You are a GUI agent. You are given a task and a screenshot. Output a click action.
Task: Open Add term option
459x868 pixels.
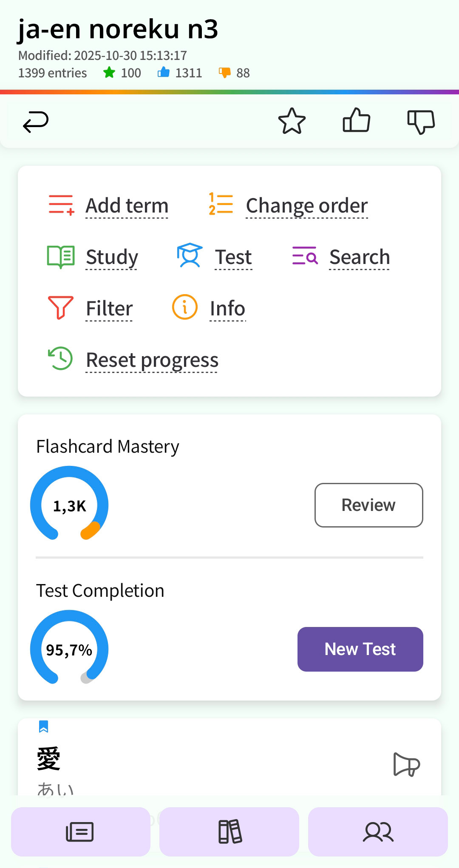pyautogui.click(x=127, y=206)
